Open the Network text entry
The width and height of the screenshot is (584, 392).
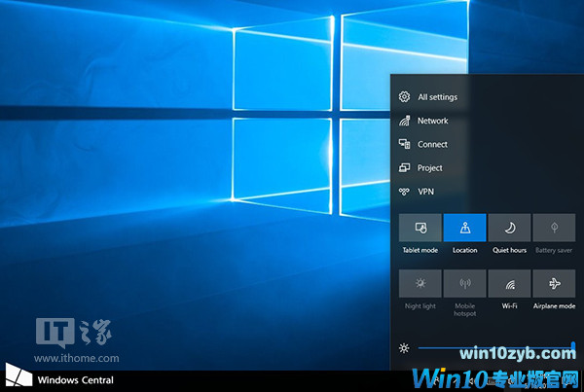point(433,121)
